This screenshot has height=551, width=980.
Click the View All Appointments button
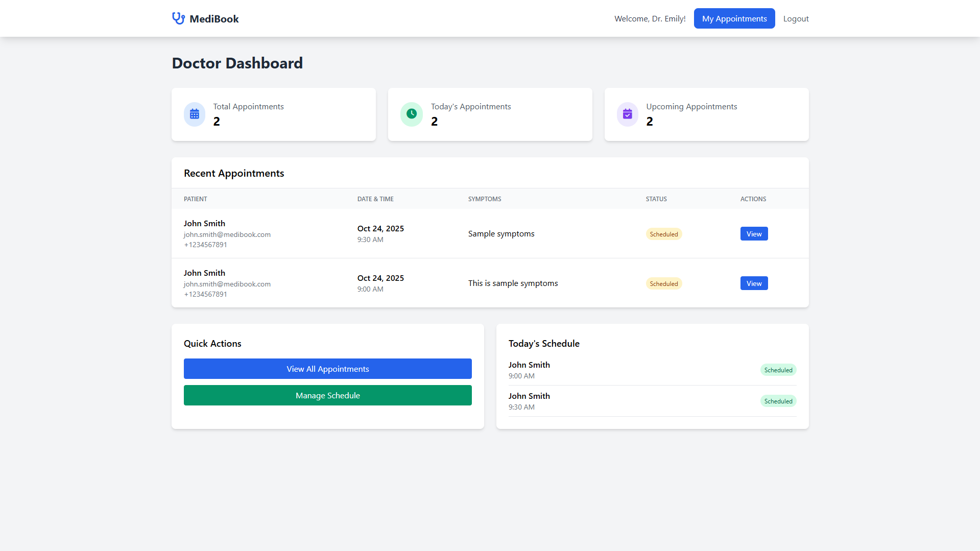(327, 369)
